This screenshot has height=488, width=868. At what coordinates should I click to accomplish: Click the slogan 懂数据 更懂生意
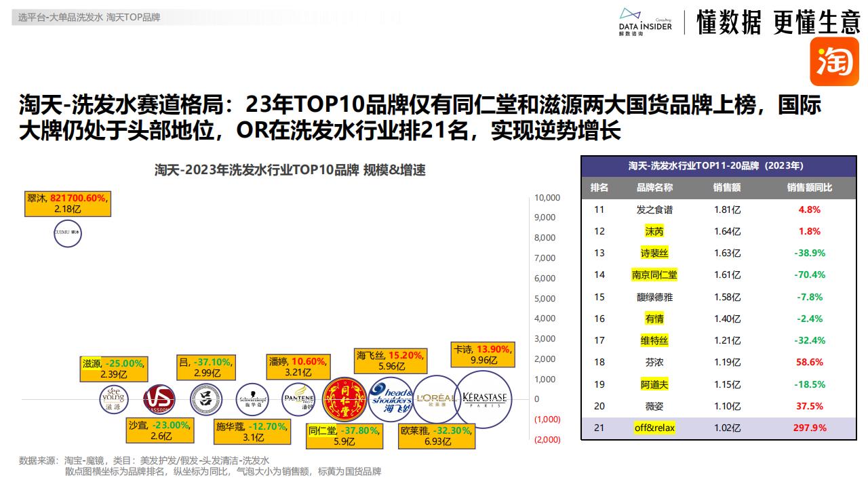[778, 22]
